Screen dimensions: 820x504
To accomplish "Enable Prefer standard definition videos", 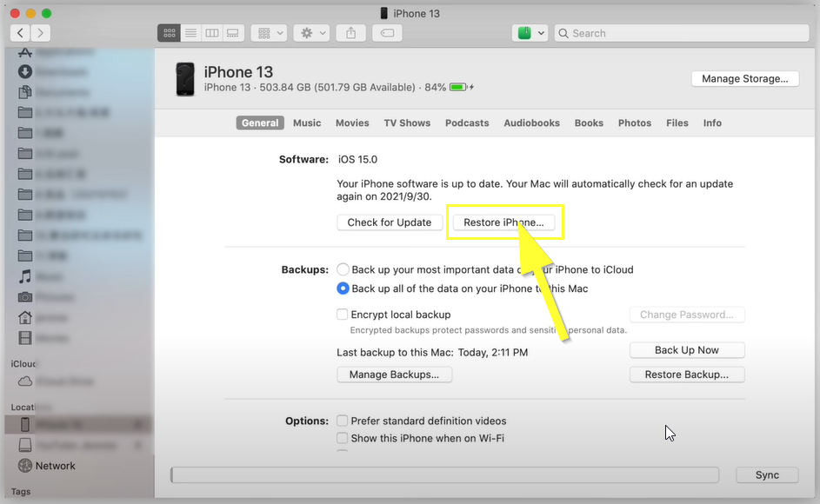I will (342, 421).
